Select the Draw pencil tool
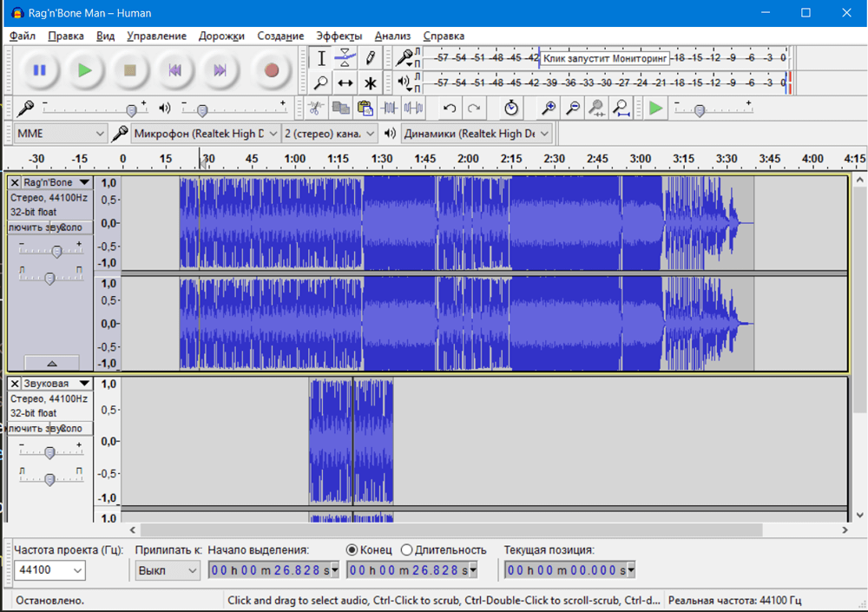The height and width of the screenshot is (612, 868). [x=371, y=58]
